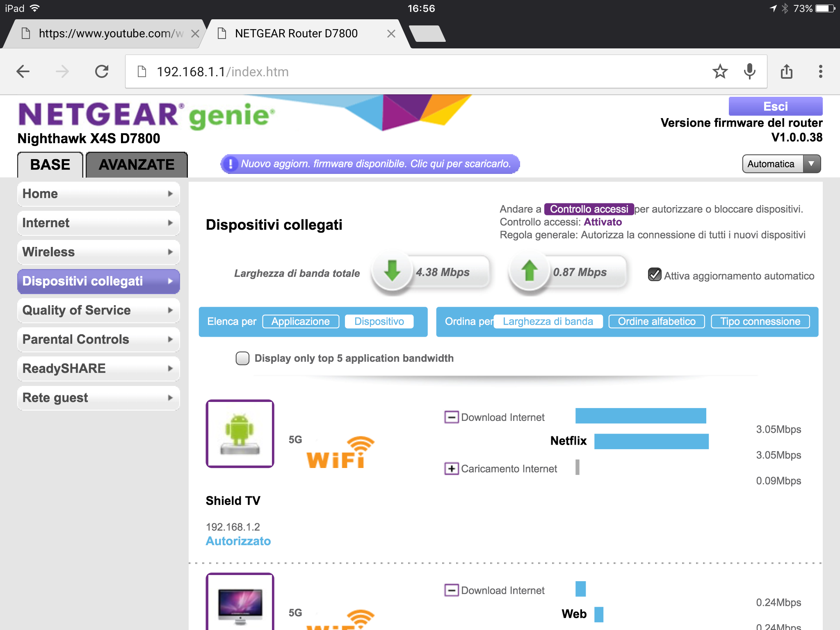The image size is (840, 630).
Task: Click the 0.87 Mbps upload value
Action: click(x=580, y=272)
